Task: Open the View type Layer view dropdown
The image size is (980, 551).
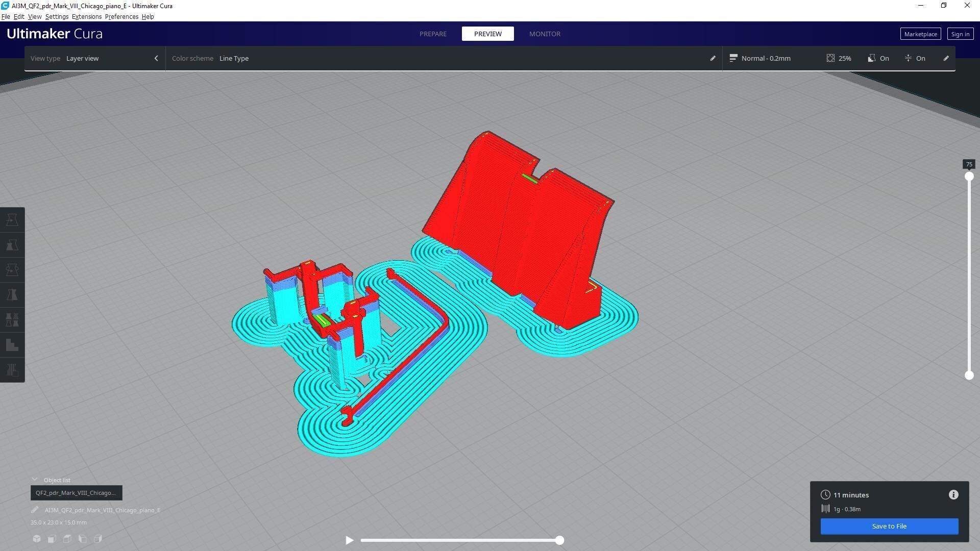Action: point(94,58)
